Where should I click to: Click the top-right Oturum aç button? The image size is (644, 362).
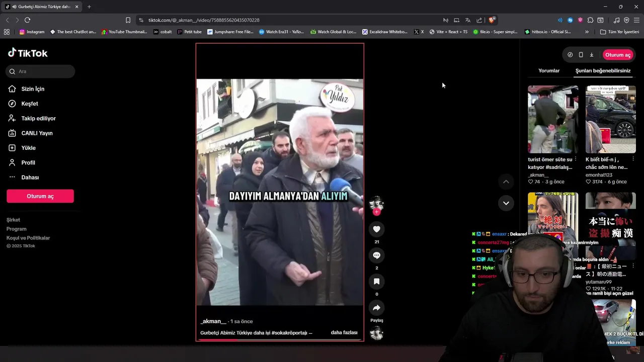click(x=618, y=55)
